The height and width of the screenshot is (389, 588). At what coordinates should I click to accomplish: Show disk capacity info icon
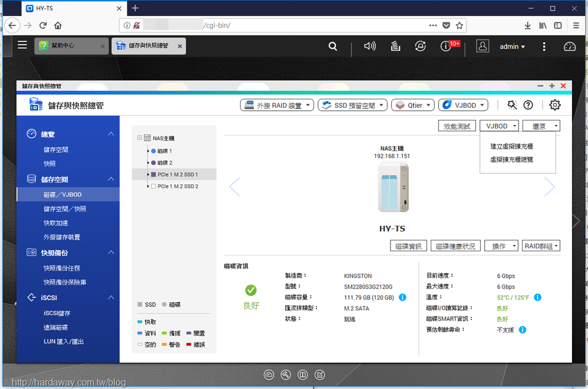[403, 297]
